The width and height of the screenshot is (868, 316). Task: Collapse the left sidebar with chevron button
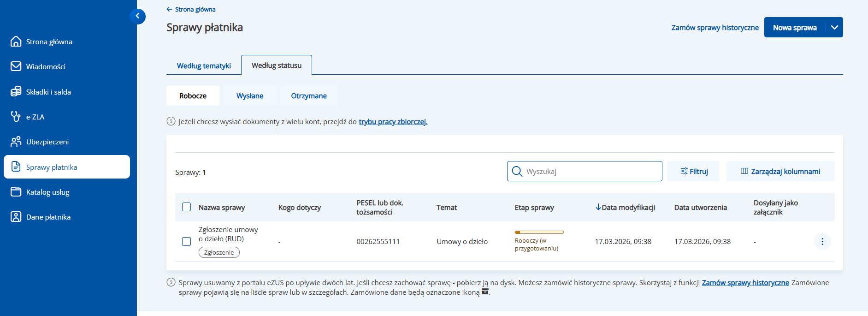137,16
